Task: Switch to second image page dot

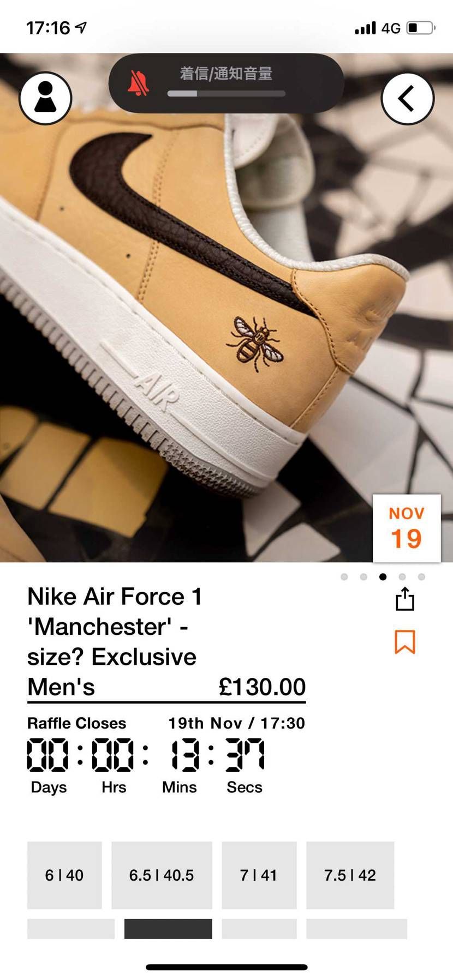Action: click(x=363, y=577)
